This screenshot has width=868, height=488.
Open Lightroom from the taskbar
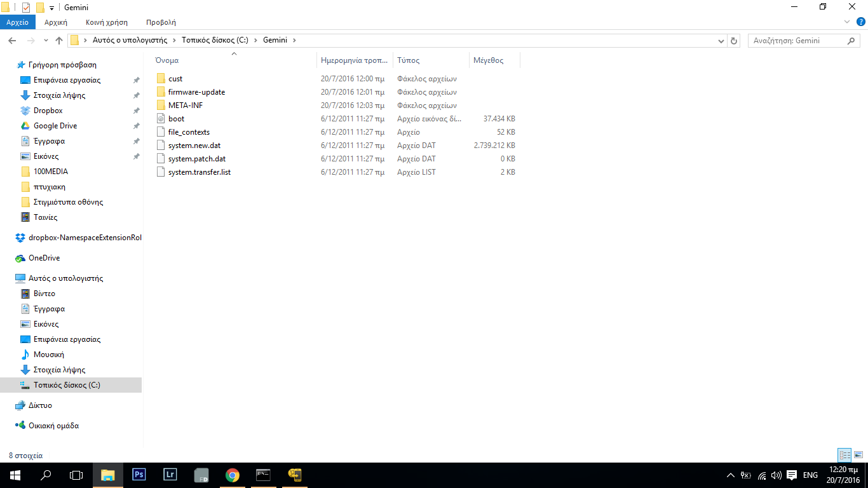[170, 475]
